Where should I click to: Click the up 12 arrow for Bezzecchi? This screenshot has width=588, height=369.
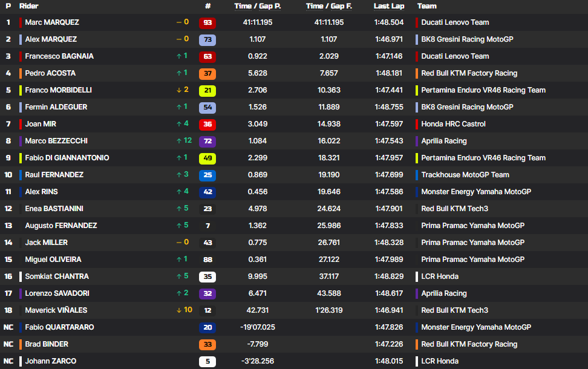pos(179,141)
